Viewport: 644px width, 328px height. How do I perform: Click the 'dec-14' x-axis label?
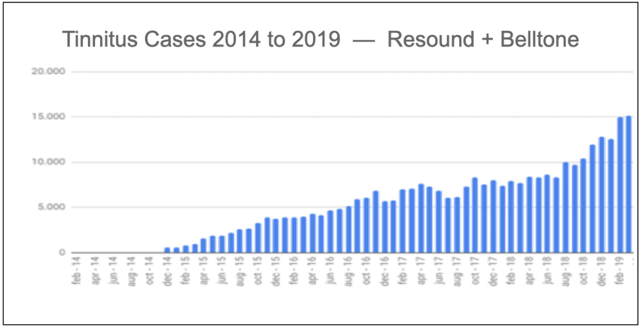(167, 271)
